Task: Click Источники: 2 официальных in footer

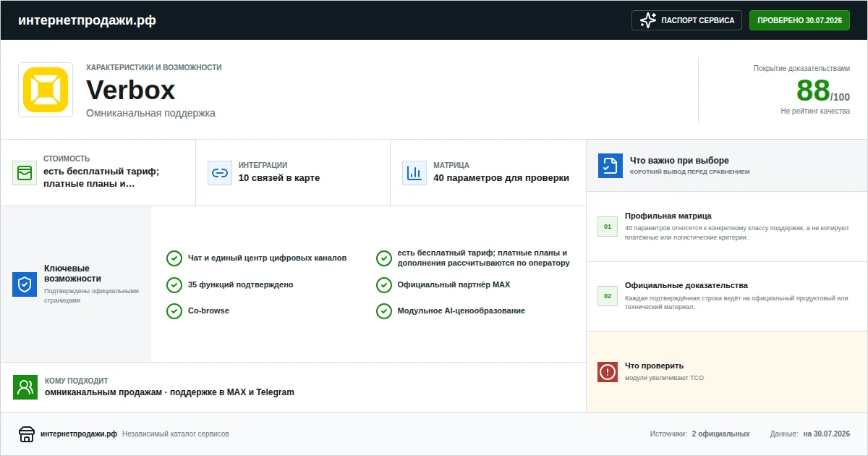Action: (x=699, y=434)
